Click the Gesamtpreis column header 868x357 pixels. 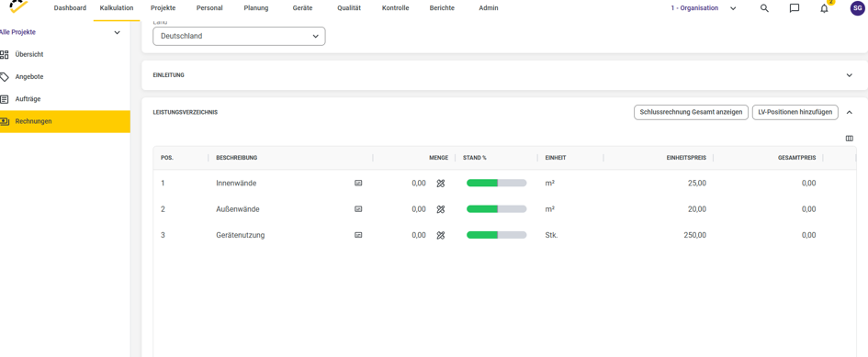point(796,158)
